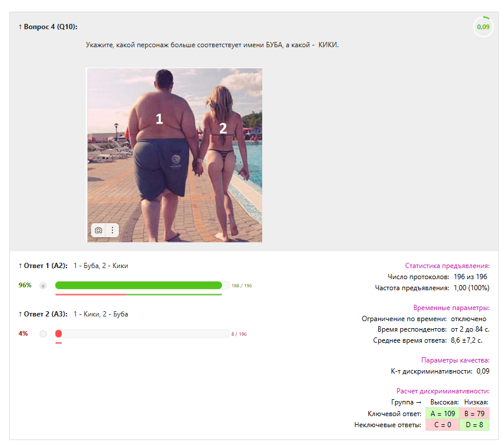Click the 4% percentage label
The height and width of the screenshot is (447, 504).
pos(23,333)
